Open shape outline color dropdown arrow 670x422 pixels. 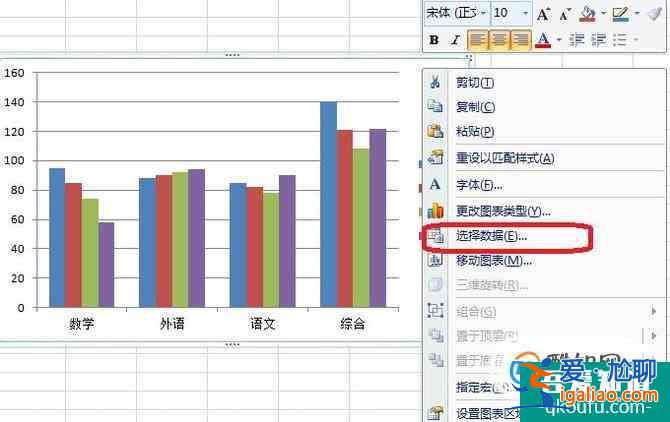point(637,13)
